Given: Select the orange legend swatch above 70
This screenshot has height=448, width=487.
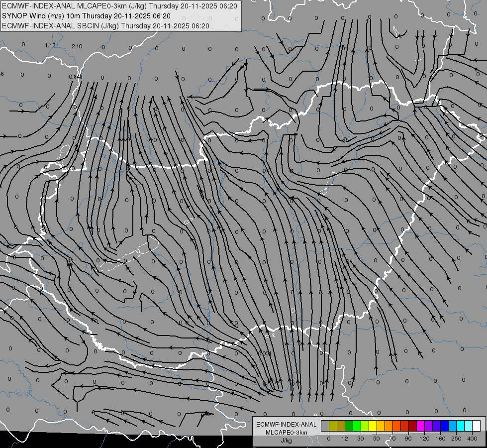Looking at the screenshot, I should pos(389,426).
